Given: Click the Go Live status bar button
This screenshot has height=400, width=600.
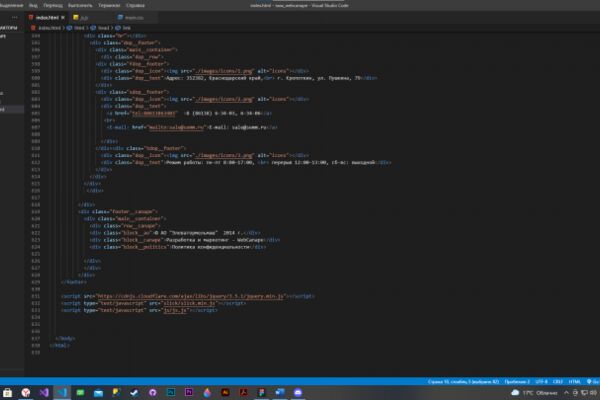Looking at the screenshot, I should click(x=593, y=382).
